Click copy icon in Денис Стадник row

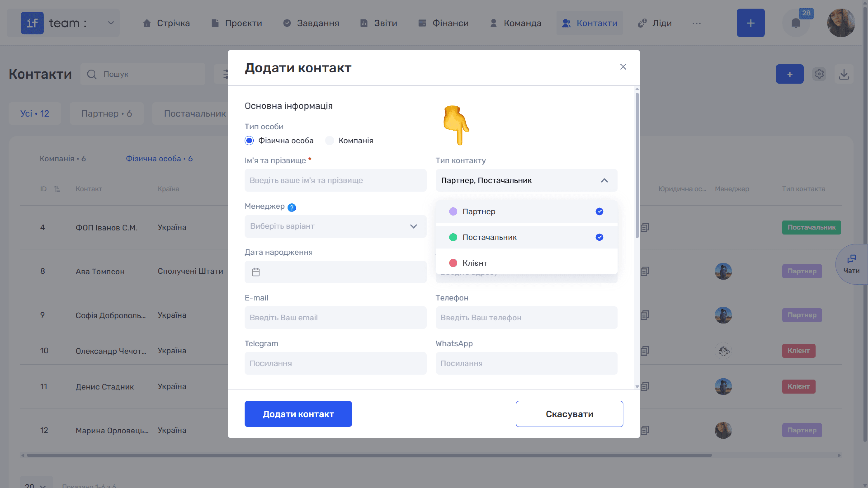(645, 386)
